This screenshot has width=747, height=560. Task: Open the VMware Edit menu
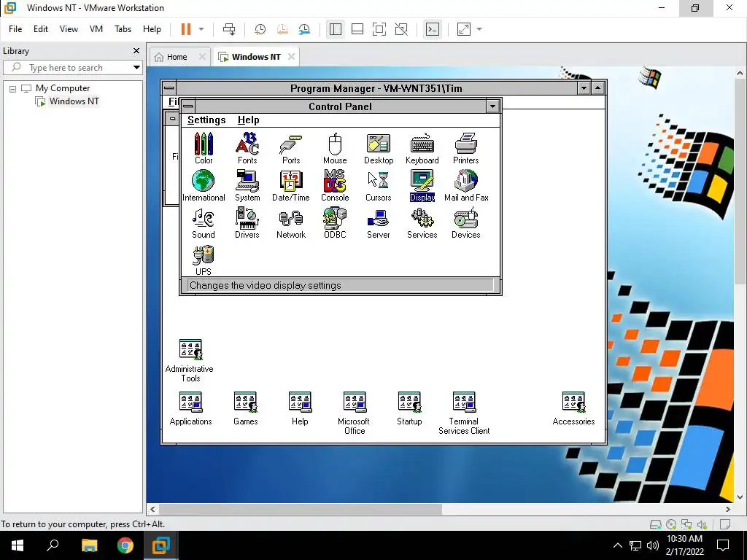click(x=41, y=29)
